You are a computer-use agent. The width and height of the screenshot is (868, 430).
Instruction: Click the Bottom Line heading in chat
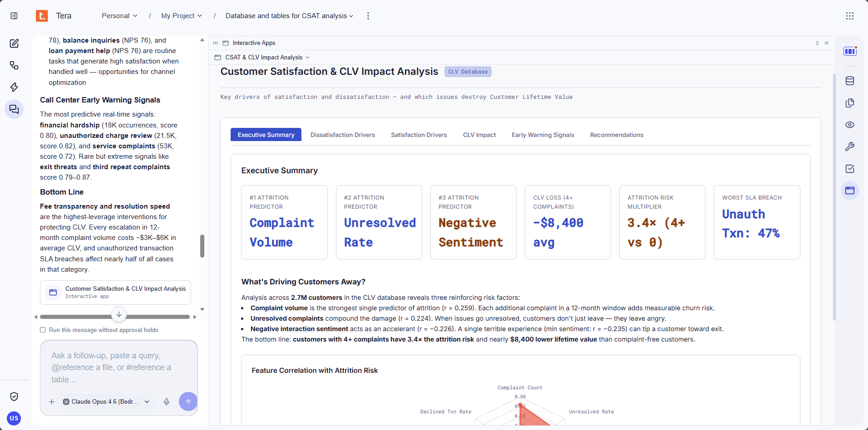point(62,192)
